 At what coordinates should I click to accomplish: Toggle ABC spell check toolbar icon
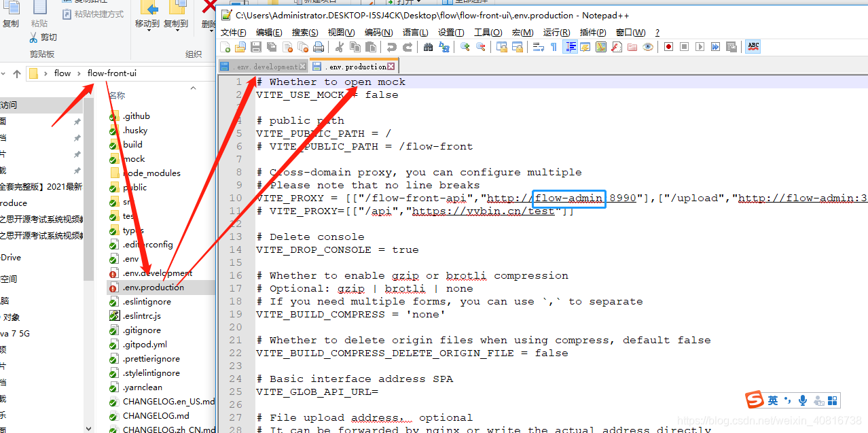(753, 47)
